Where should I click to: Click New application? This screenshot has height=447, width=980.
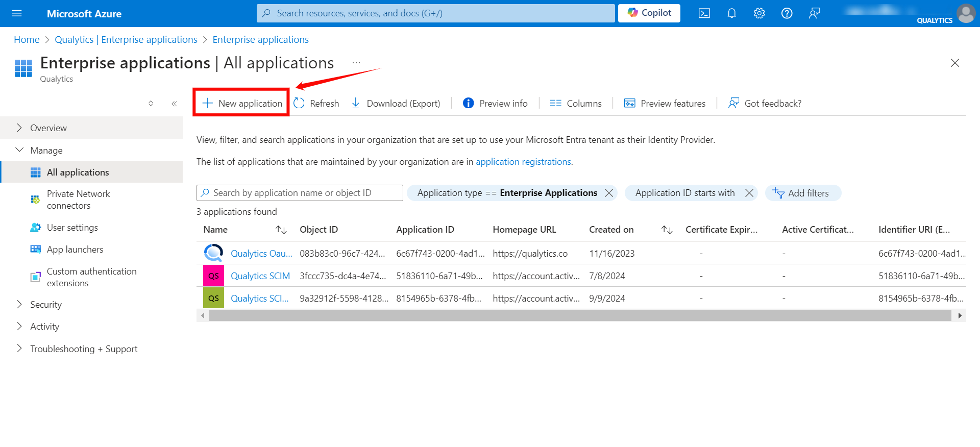242,103
